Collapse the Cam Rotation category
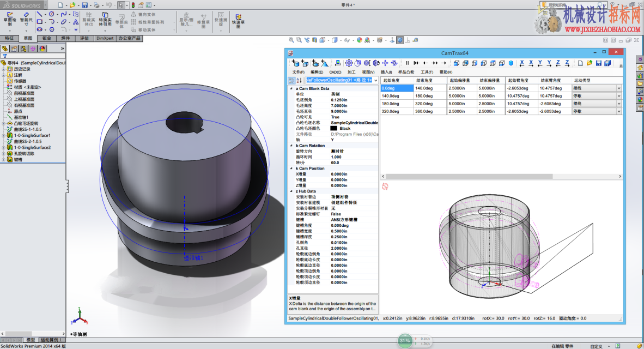Viewport: 644px width, 349px height. pyautogui.click(x=291, y=146)
